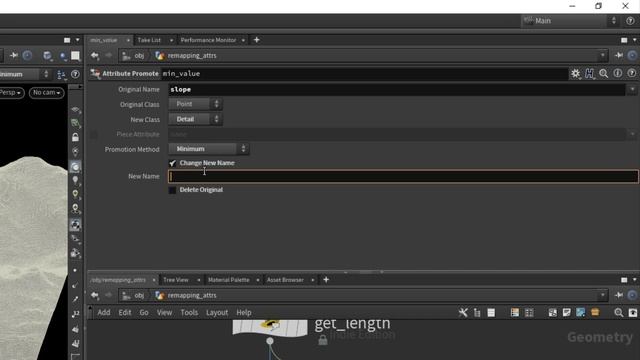The image size is (640, 360).
Task: Click remapping_attrs in the network editor path
Action: tap(192, 296)
